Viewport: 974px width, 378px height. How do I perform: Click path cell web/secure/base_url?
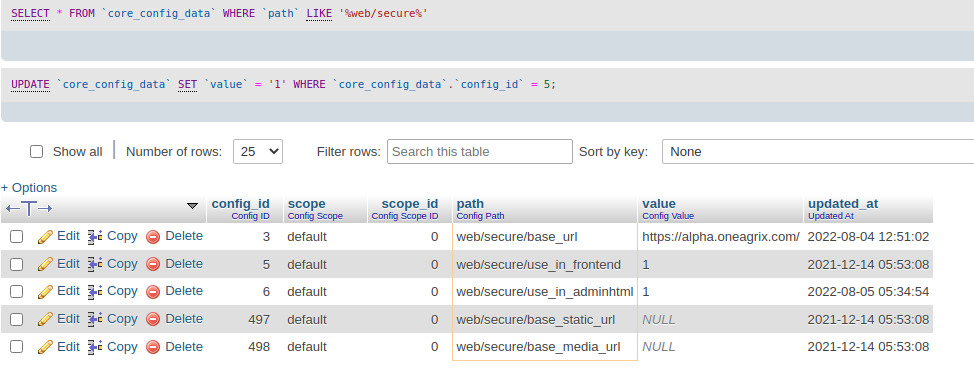pos(517,236)
